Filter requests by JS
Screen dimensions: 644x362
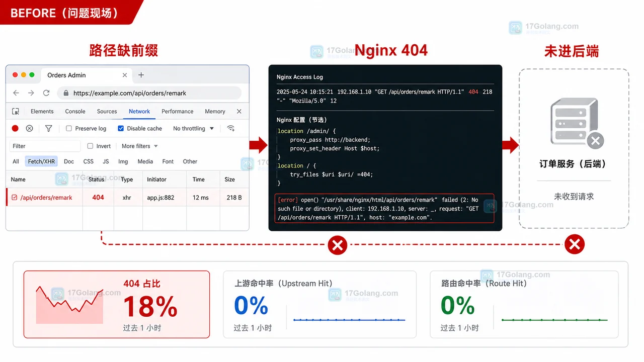click(106, 161)
